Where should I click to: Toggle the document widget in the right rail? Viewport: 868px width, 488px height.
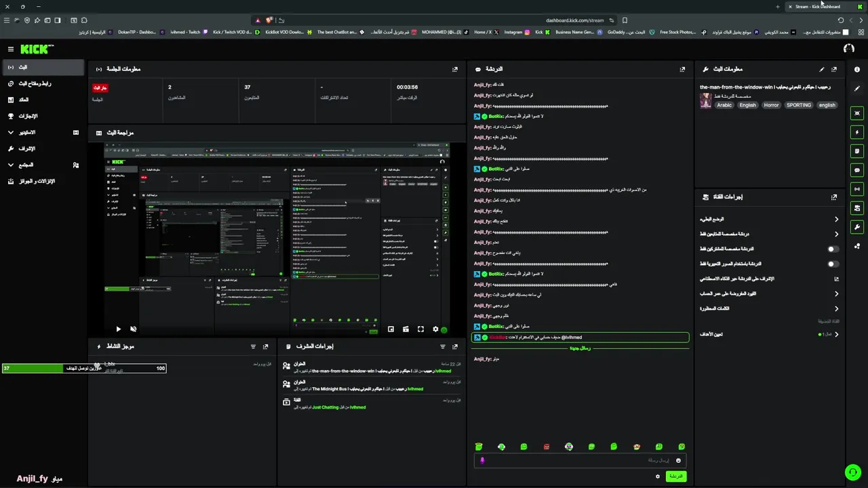tap(857, 151)
